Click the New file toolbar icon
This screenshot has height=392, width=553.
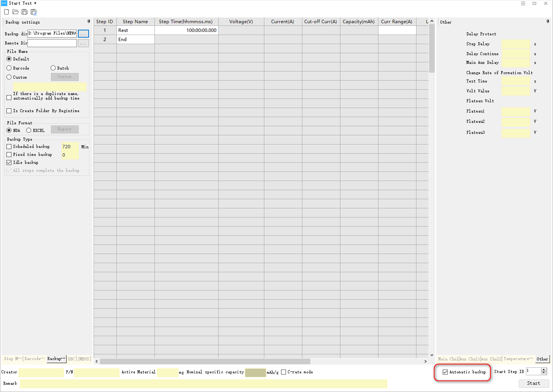tap(6, 12)
